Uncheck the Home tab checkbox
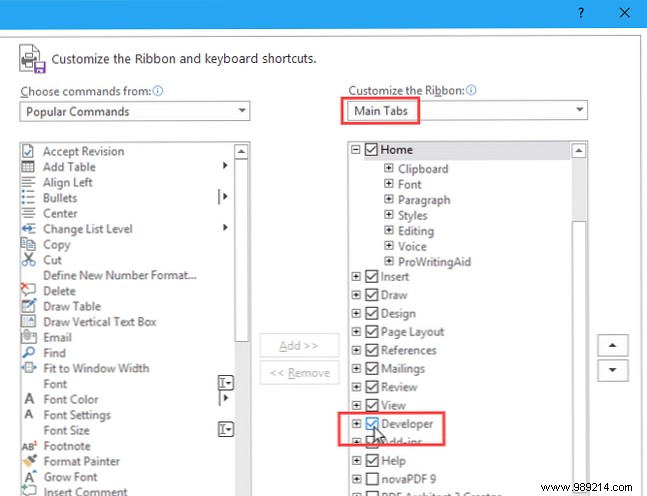 coord(371,149)
